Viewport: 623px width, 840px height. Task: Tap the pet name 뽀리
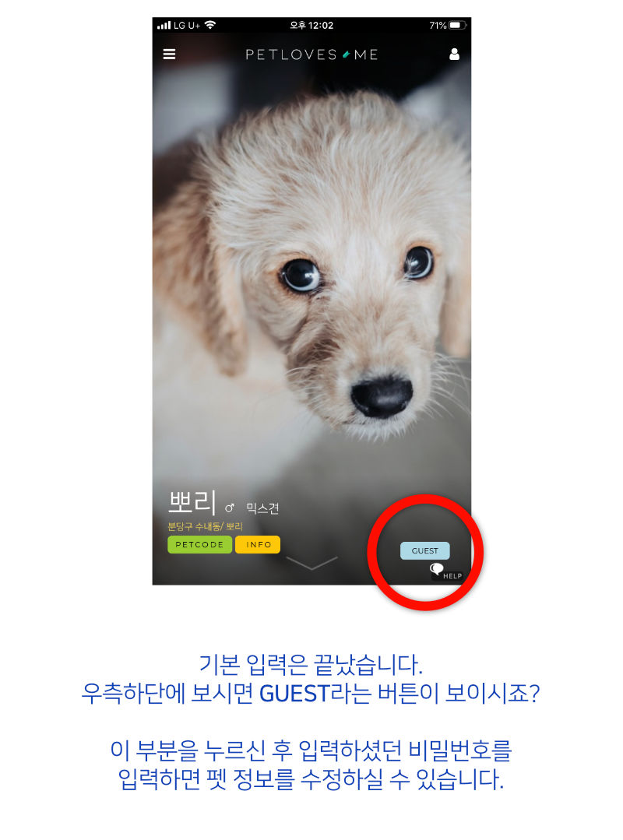[192, 502]
